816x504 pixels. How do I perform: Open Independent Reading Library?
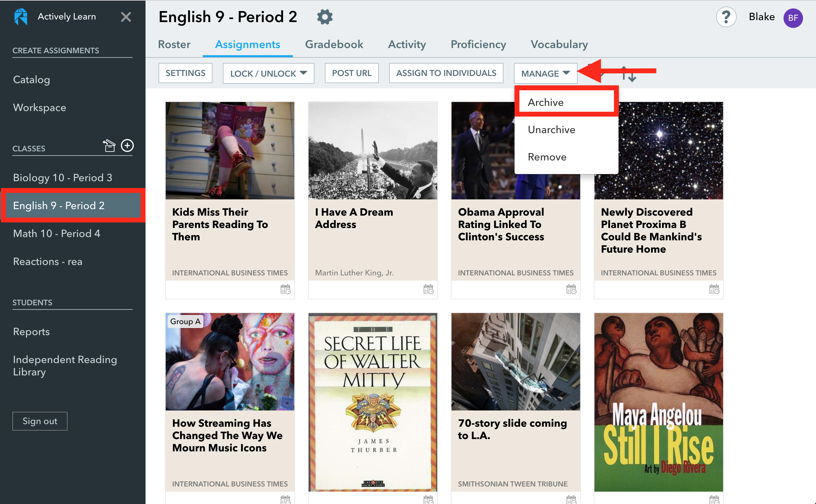tap(65, 366)
